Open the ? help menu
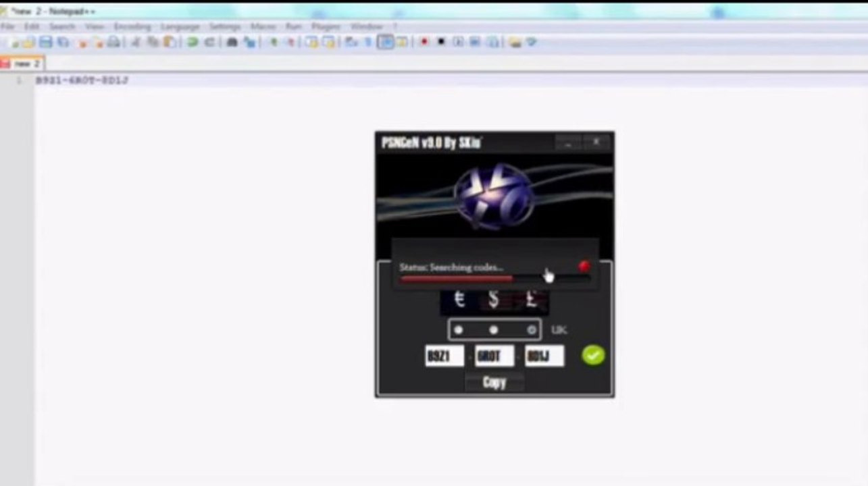This screenshot has width=868, height=486. click(x=395, y=26)
